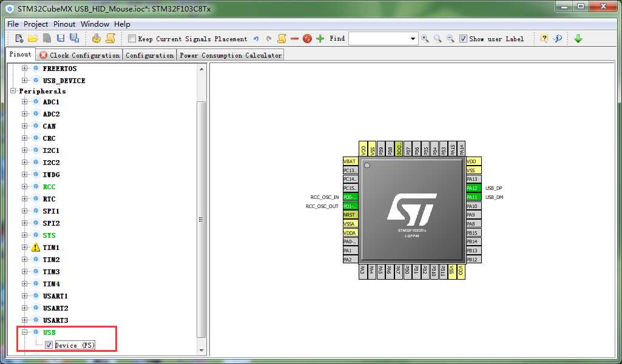The height and width of the screenshot is (364, 622).
Task: Expand the FREERTOS tree node
Action: [25, 68]
